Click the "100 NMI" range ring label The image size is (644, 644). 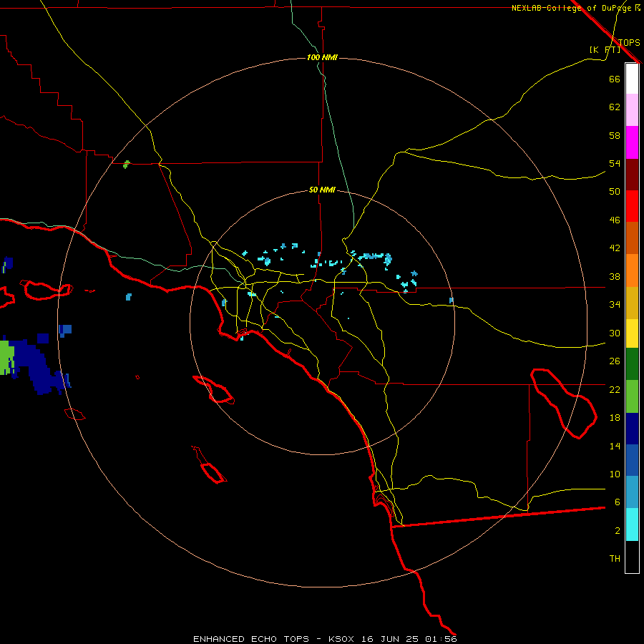point(322,57)
